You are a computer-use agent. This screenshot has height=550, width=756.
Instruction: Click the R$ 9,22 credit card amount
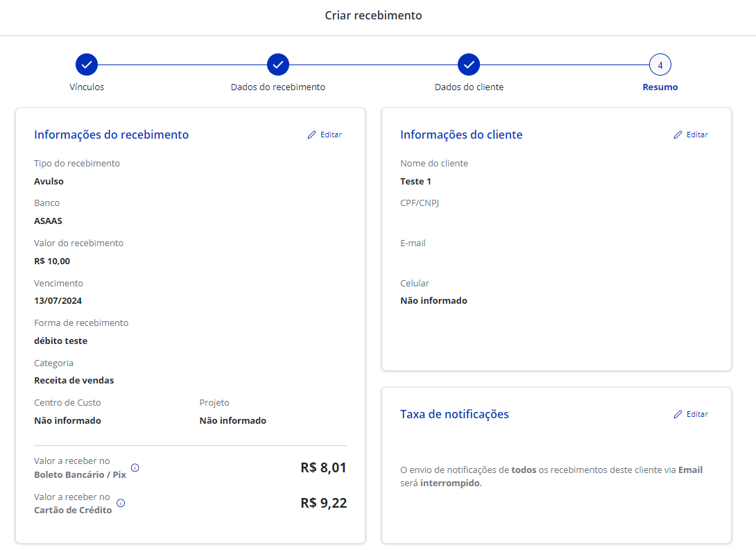[323, 504]
